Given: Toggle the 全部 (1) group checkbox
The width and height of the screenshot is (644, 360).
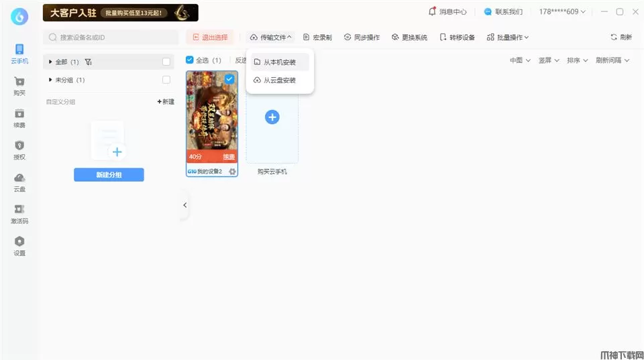Looking at the screenshot, I should pos(166,62).
